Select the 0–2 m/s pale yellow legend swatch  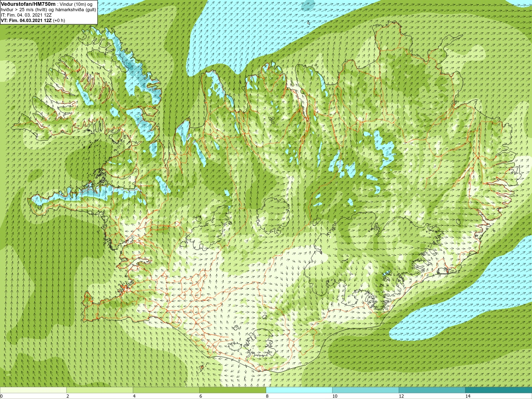click(33, 390)
